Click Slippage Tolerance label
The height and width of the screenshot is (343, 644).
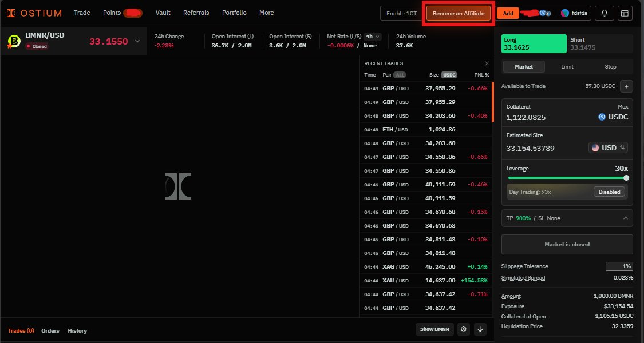point(524,266)
